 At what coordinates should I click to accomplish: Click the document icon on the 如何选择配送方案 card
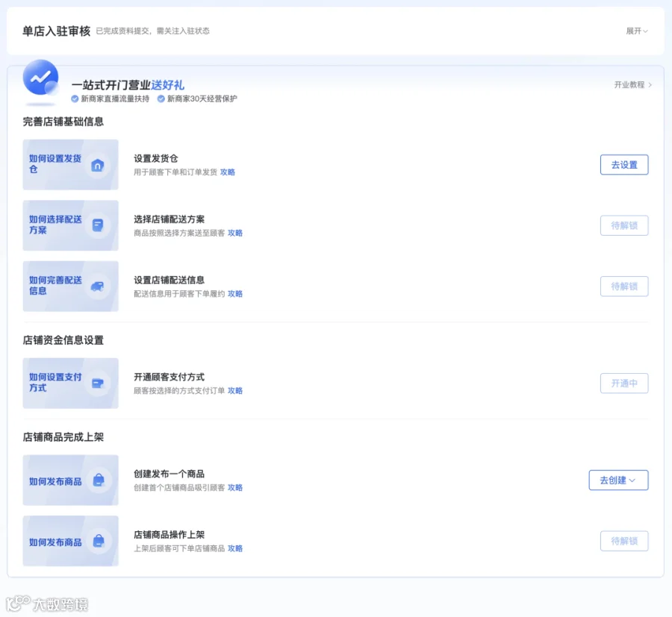tap(98, 225)
